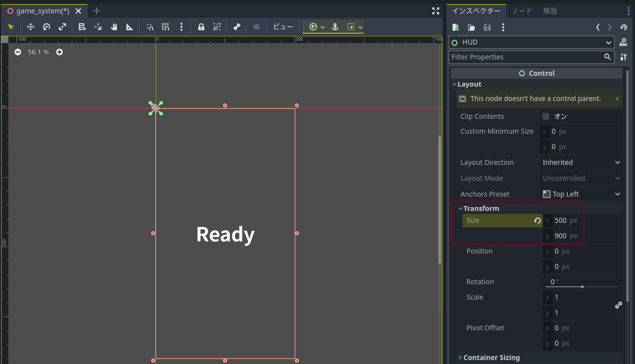Image resolution: width=635 pixels, height=364 pixels.
Task: Toggle the Scale ratio link icon
Action: coord(618,305)
